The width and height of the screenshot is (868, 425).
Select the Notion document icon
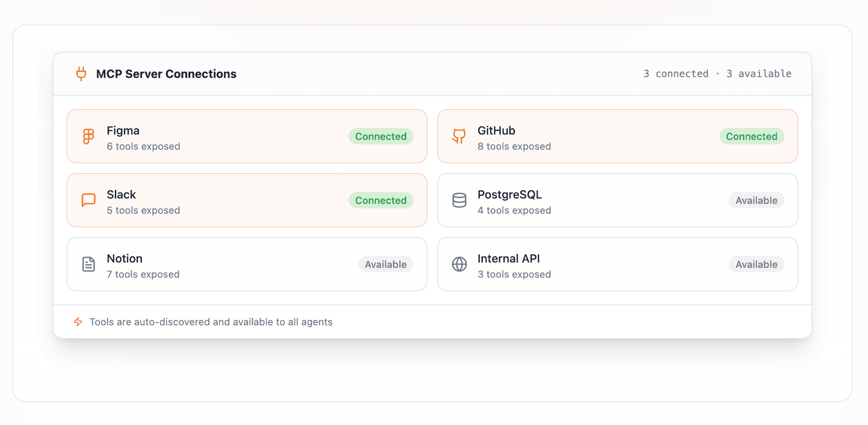(x=89, y=264)
